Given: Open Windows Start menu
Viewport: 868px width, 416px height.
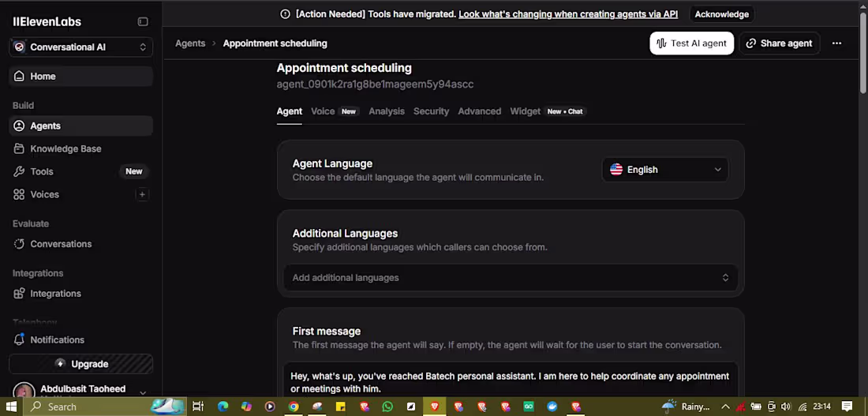Looking at the screenshot, I should coord(11,407).
